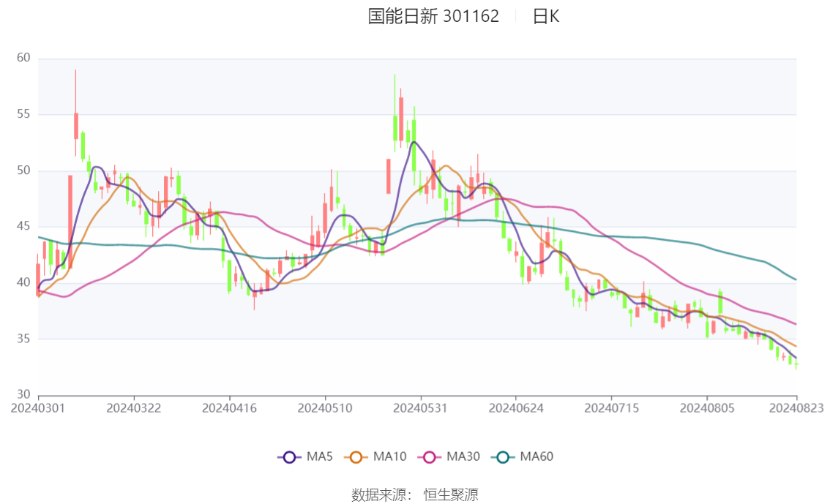830x504 pixels.
Task: Toggle the MA5 legend series
Action: click(305, 456)
